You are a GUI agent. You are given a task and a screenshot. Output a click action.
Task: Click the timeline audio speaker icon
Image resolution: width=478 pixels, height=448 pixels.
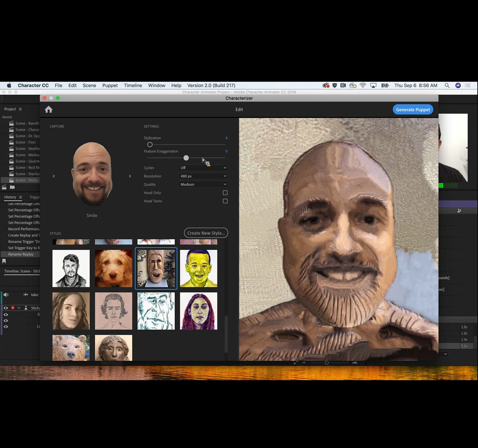coord(6,295)
